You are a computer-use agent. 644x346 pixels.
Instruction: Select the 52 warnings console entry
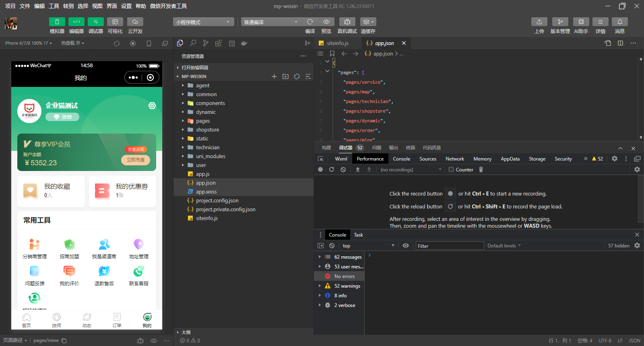click(x=347, y=286)
